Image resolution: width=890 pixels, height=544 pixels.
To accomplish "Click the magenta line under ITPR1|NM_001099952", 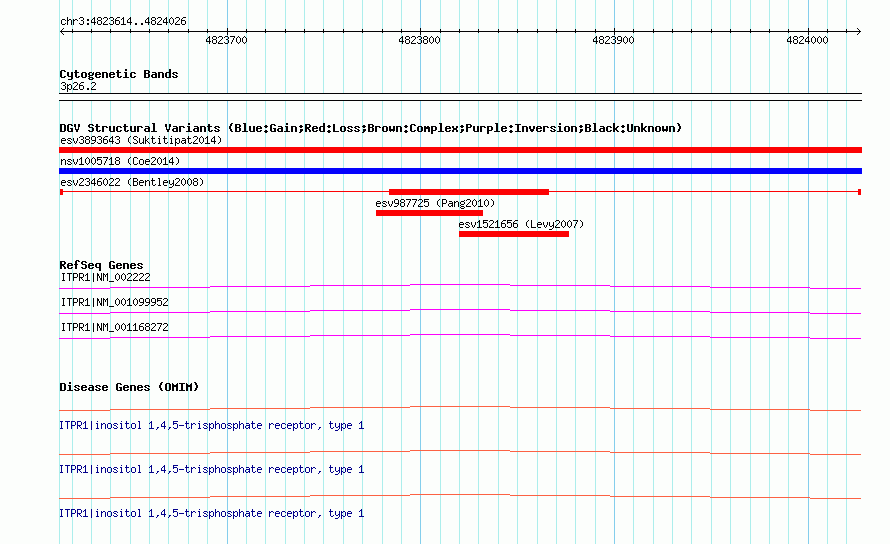I will point(460,311).
